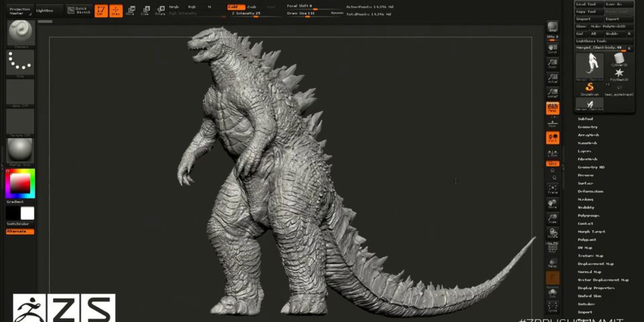Open the Displacement Map section
Screen dimensions: 644x322
[x=596, y=264]
